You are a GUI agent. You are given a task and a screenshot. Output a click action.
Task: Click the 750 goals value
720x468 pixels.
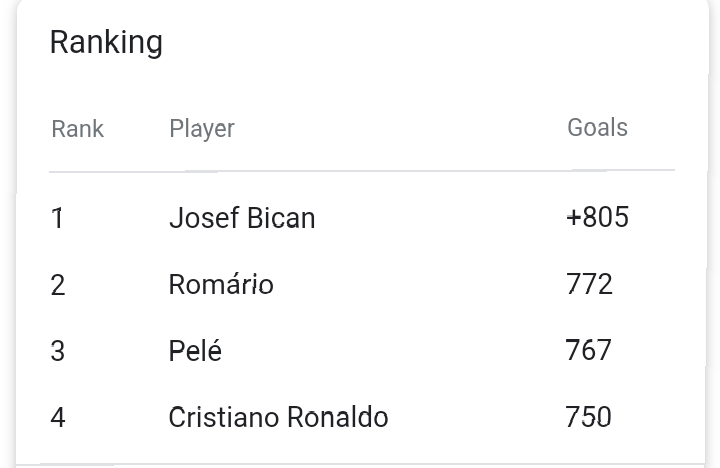coord(588,417)
